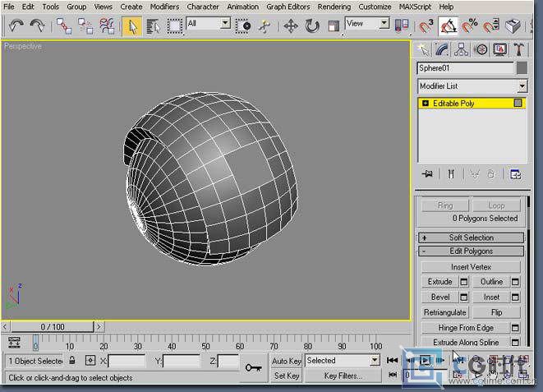Click the Outline button
Screen dimensions: 543x392
491,282
